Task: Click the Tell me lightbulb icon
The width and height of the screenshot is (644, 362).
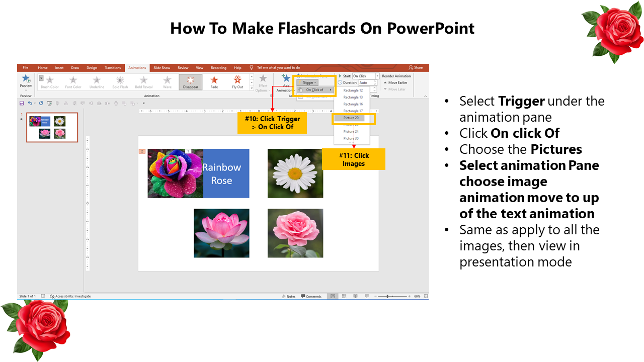Action: coord(252,67)
